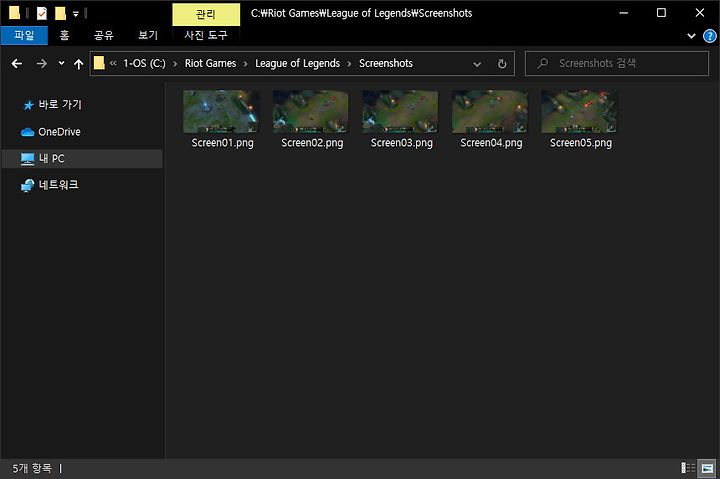Open Help via blue question icon

click(x=709, y=36)
